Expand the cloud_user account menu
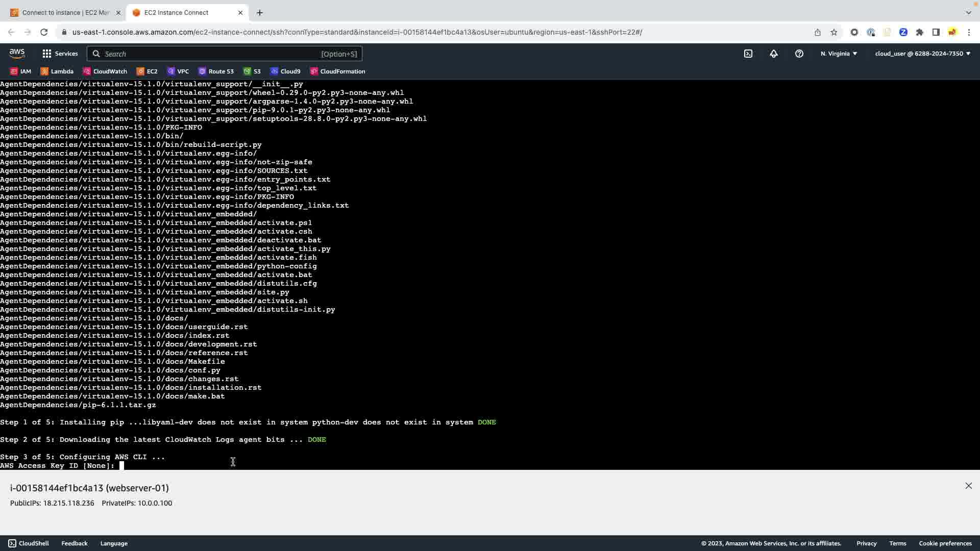The image size is (980, 551). tap(922, 54)
